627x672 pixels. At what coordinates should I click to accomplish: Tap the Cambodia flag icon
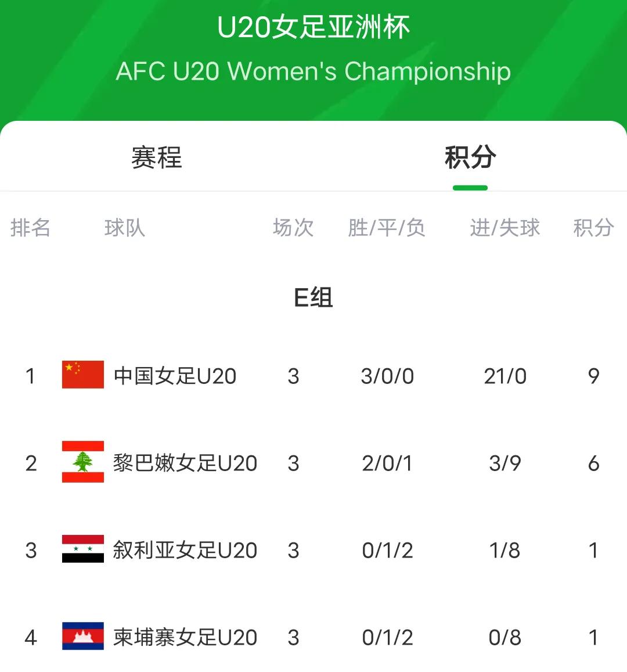83,636
